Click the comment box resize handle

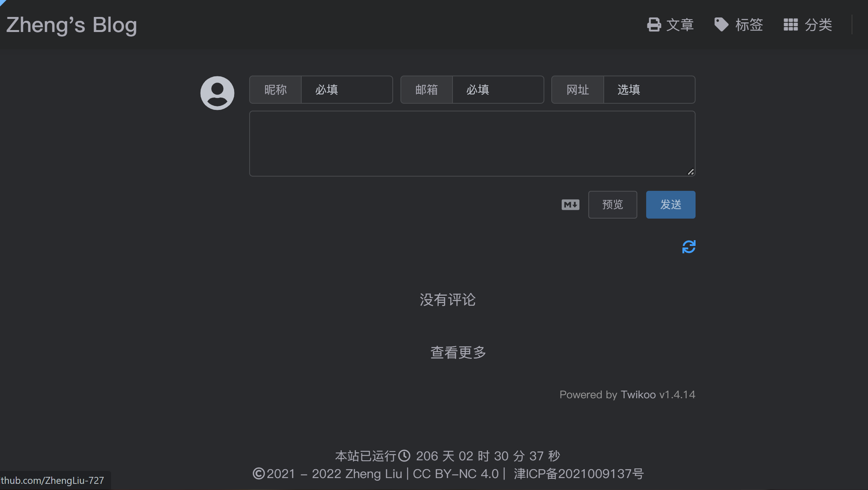[691, 172]
